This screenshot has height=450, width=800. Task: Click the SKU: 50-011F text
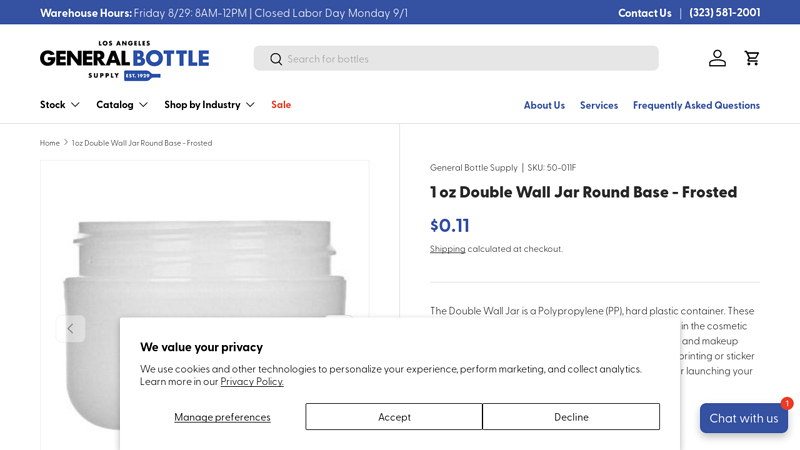point(552,167)
